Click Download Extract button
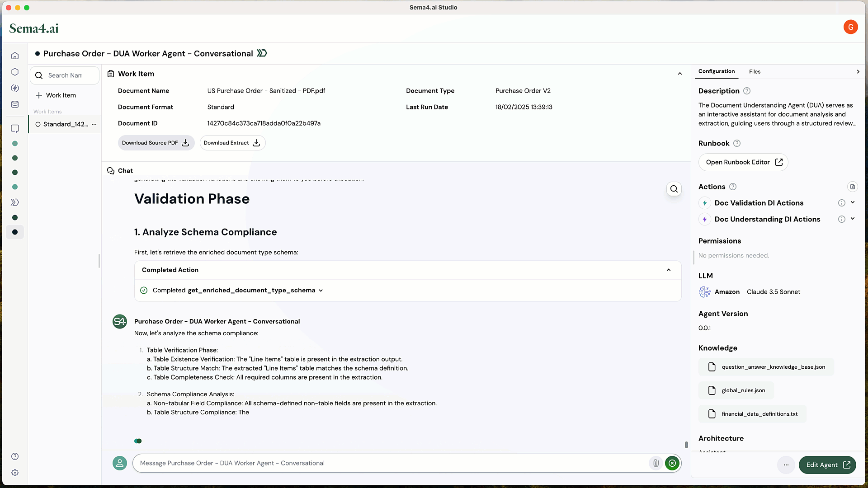Image resolution: width=868 pixels, height=488 pixels. pyautogui.click(x=232, y=143)
